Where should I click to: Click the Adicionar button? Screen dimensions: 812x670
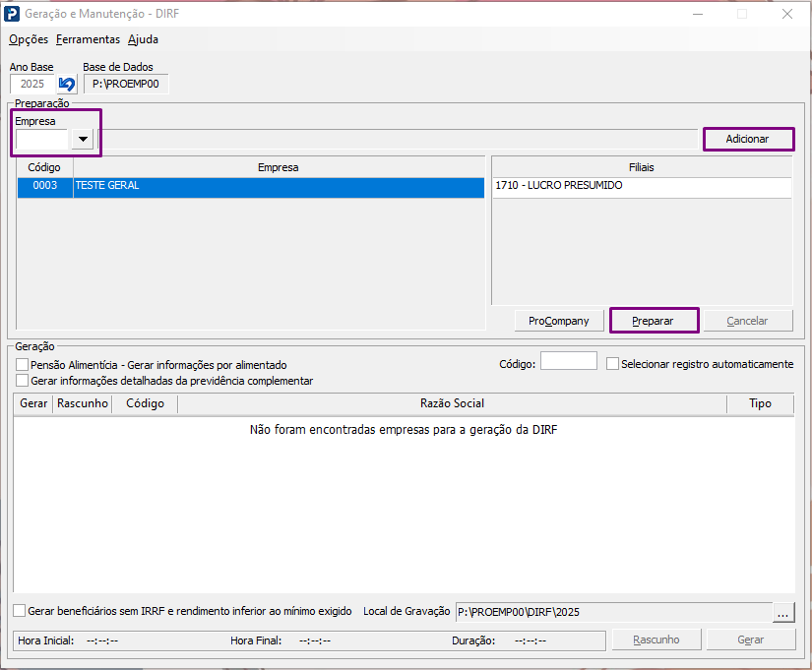[748, 139]
